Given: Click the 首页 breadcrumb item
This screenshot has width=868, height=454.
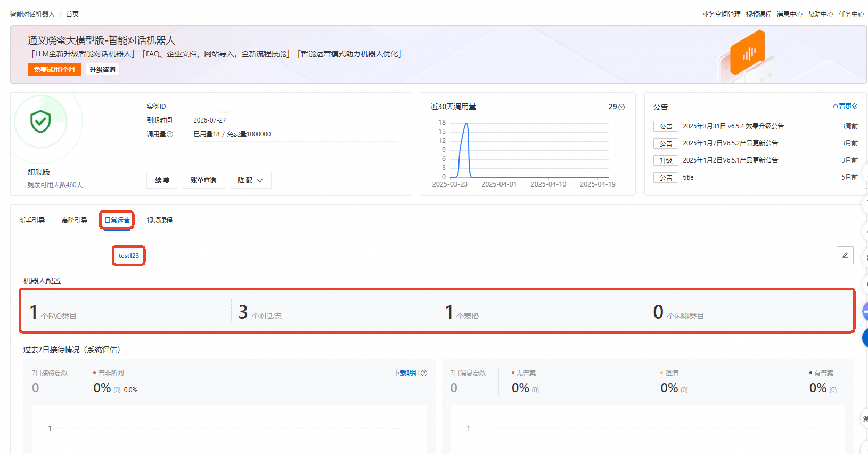Looking at the screenshot, I should click(72, 14).
